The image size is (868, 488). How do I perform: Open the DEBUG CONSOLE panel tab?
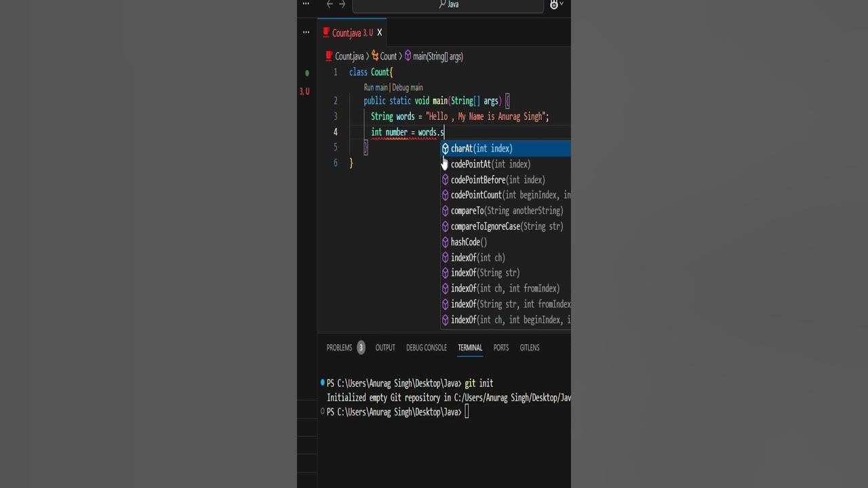coord(427,348)
